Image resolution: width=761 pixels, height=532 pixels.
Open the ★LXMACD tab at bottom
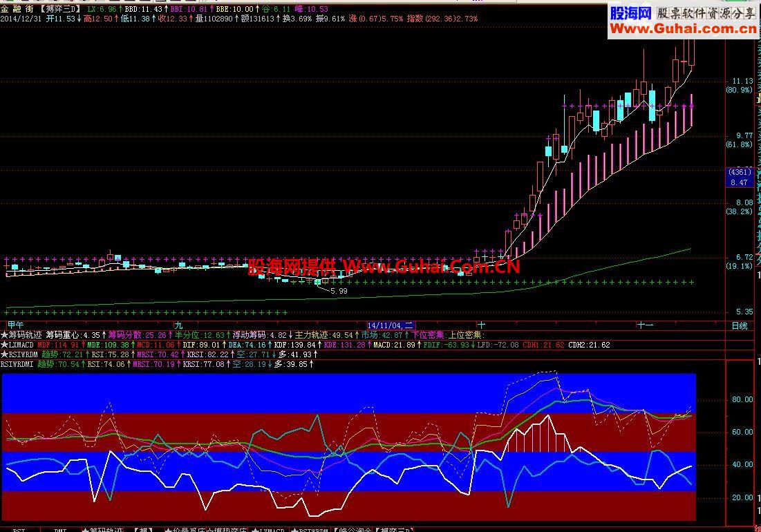(x=268, y=530)
